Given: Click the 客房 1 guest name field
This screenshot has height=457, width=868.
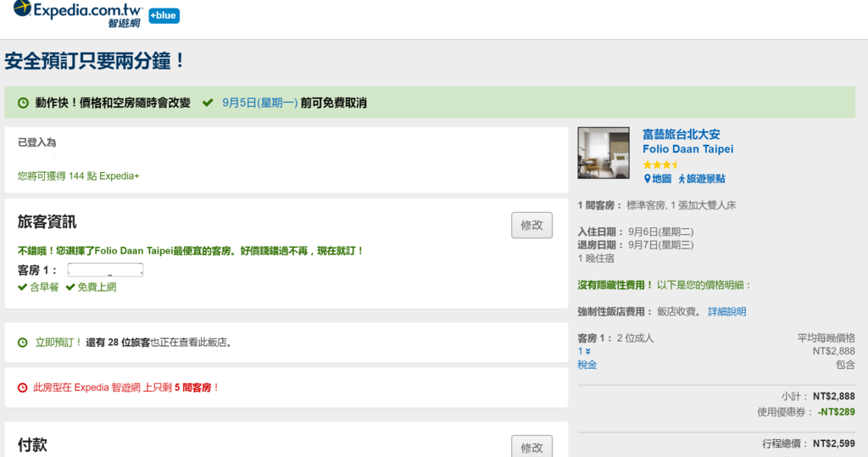Looking at the screenshot, I should tap(105, 270).
